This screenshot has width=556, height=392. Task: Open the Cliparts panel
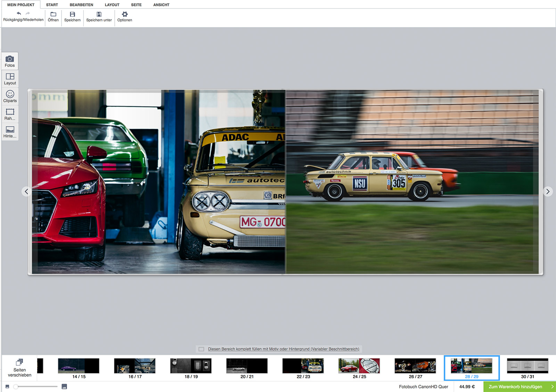[x=10, y=97]
